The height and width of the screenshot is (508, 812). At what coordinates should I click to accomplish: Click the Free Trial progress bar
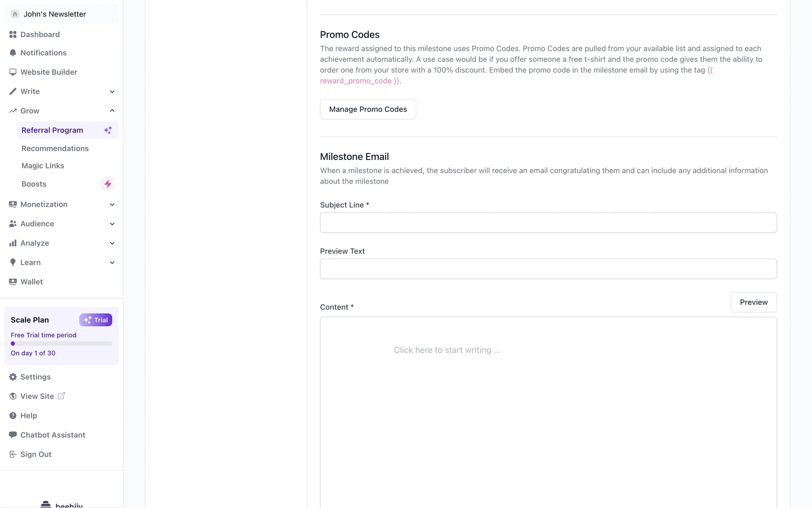(x=61, y=344)
